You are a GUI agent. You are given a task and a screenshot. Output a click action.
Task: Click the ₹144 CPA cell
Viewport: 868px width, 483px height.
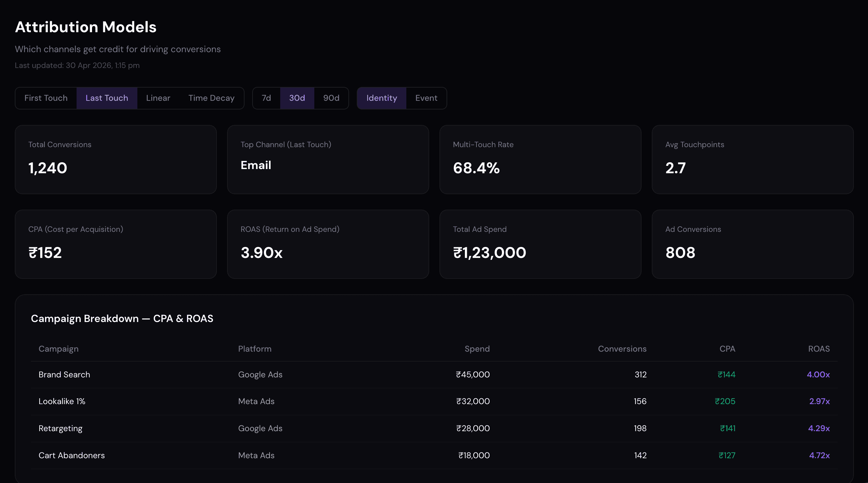pyautogui.click(x=726, y=375)
